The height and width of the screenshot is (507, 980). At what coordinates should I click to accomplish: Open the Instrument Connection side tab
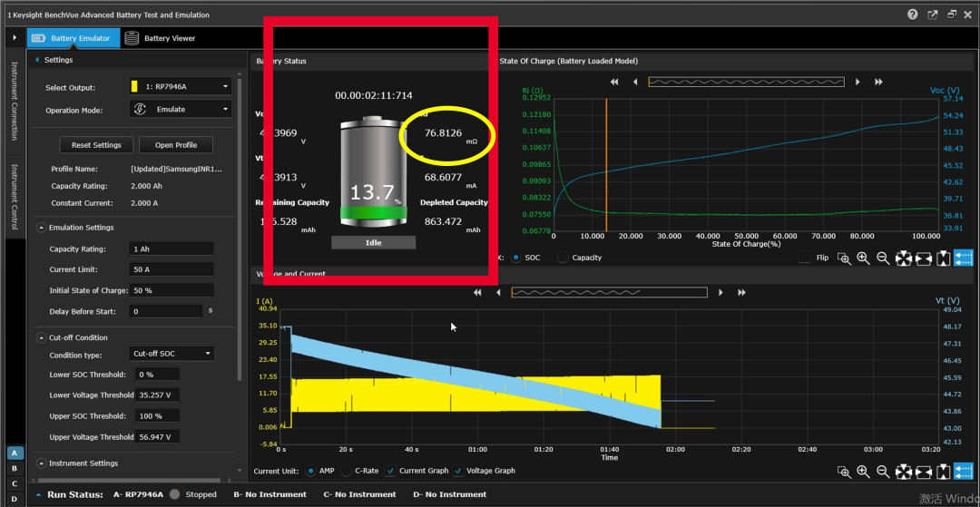tap(15, 101)
